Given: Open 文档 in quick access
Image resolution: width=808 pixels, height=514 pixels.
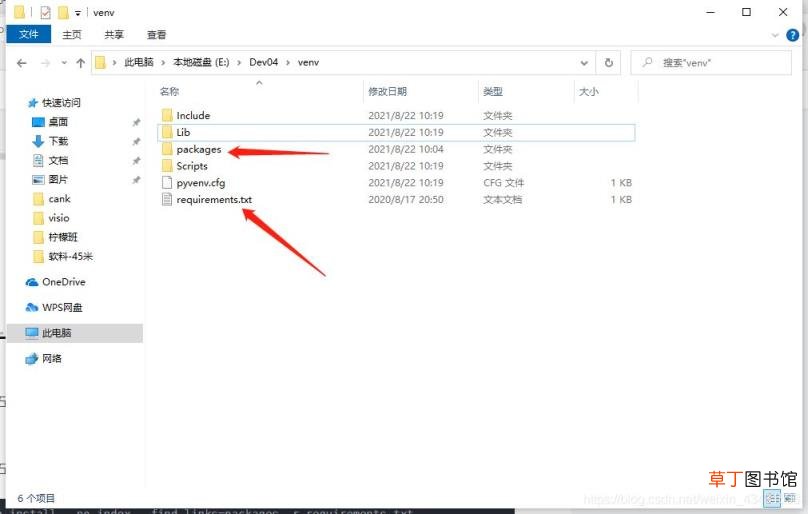Looking at the screenshot, I should tap(58, 160).
